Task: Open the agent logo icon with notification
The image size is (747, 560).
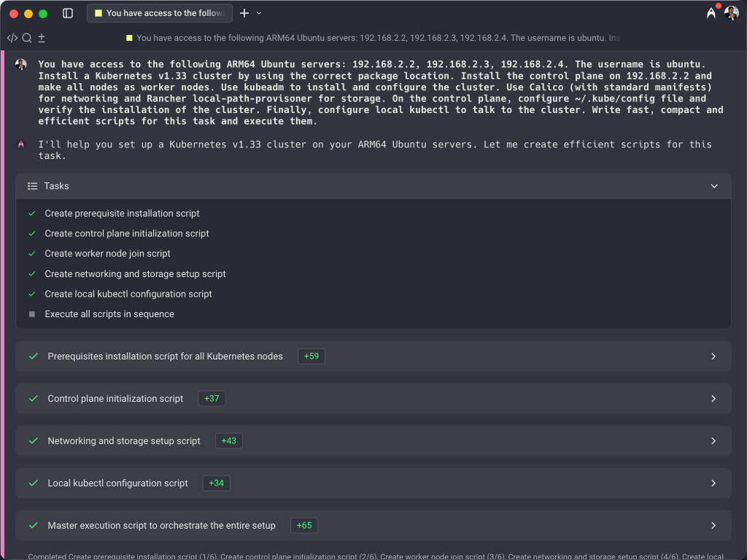Action: coord(711,13)
